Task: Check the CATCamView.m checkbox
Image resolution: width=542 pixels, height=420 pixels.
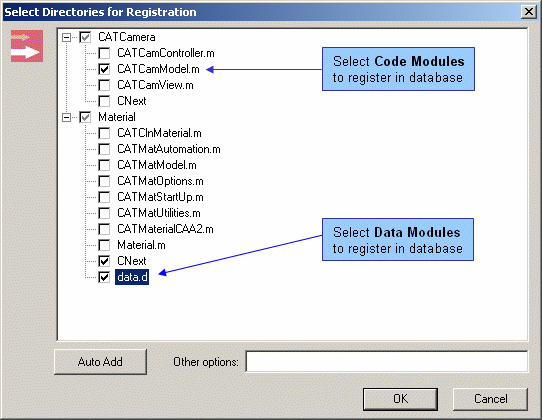Action: click(x=104, y=85)
